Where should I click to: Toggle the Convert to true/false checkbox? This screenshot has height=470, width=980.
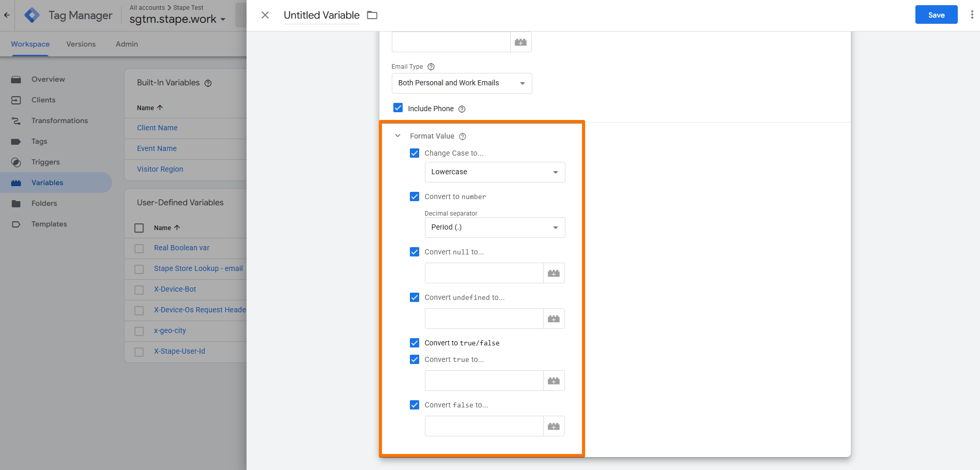tap(415, 343)
